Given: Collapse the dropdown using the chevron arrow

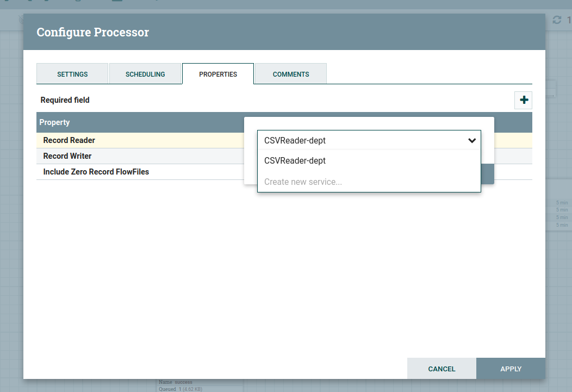Looking at the screenshot, I should (x=471, y=140).
